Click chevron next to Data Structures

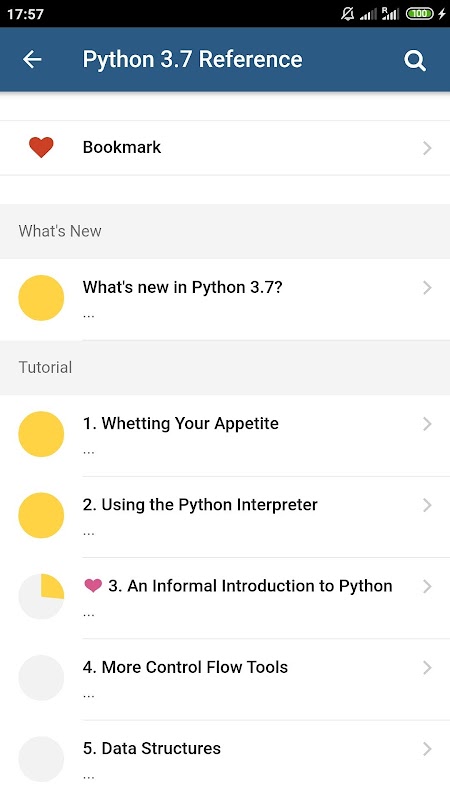point(428,749)
